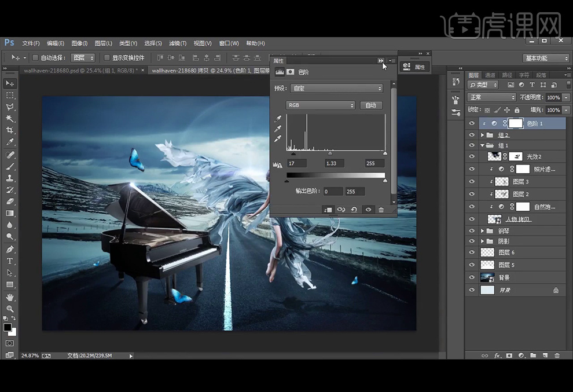Choose the Magic Wand tool
Image resolution: width=573 pixels, height=392 pixels.
click(x=10, y=119)
